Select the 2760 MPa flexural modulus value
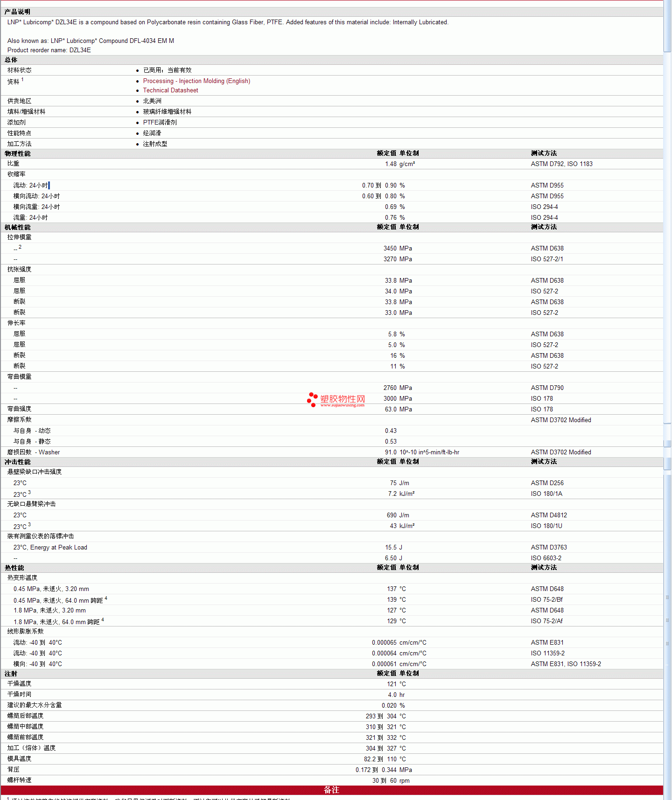Viewport: 672px width, 800px height. [x=398, y=388]
